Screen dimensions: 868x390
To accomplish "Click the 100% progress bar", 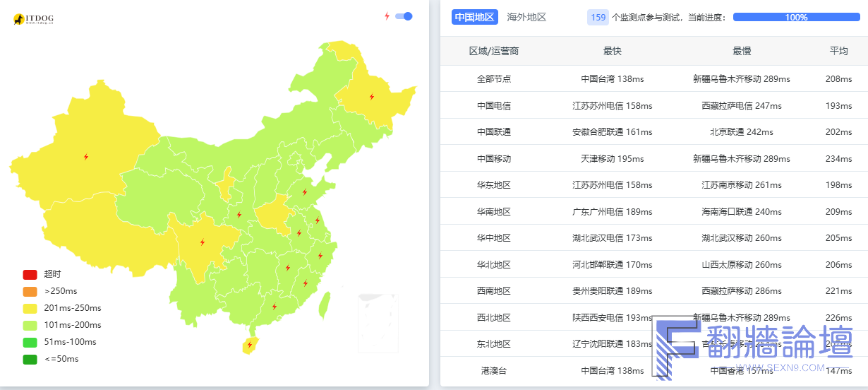I will pos(796,17).
